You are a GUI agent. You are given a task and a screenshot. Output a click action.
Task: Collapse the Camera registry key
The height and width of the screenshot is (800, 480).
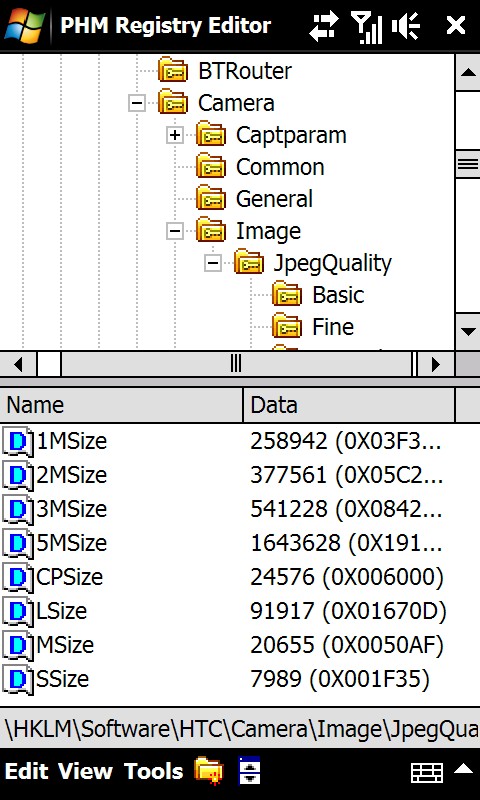pos(137,104)
